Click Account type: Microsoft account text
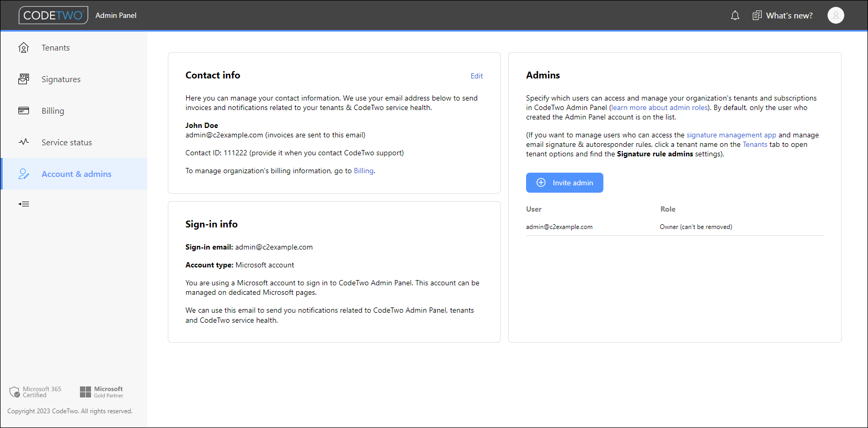This screenshot has width=868, height=428. click(239, 265)
